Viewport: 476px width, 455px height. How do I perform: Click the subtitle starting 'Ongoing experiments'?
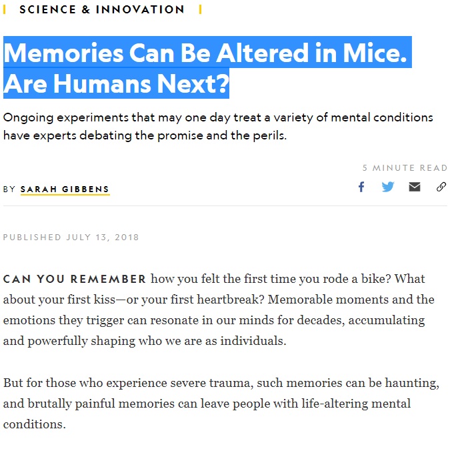pyautogui.click(x=217, y=117)
